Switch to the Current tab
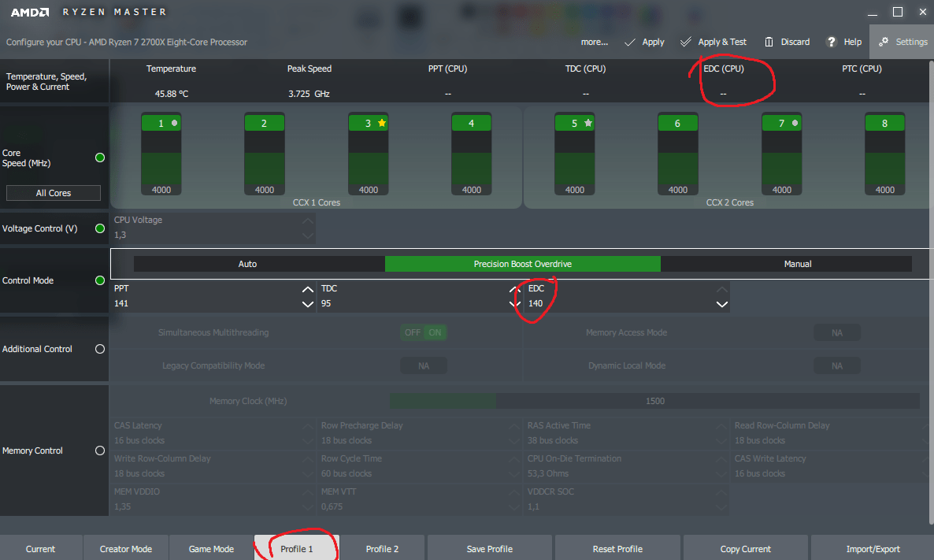This screenshot has height=560, width=934. tap(40, 549)
